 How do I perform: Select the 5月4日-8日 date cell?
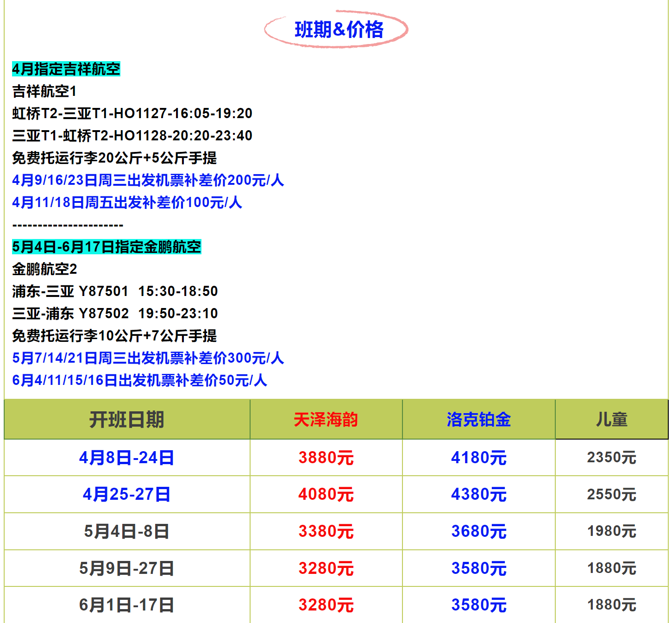coord(127,531)
